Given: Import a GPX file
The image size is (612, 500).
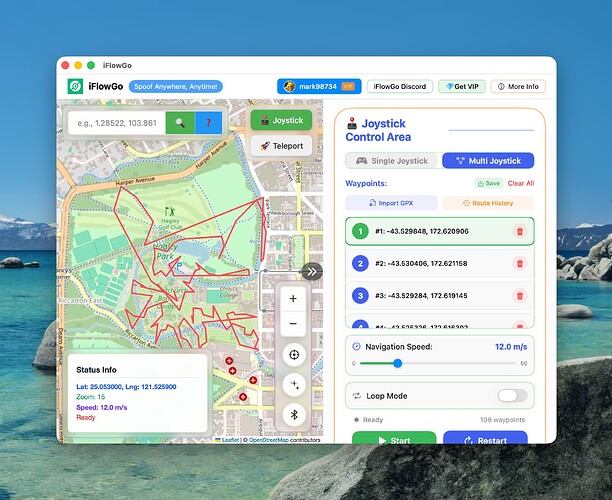Looking at the screenshot, I should (391, 203).
